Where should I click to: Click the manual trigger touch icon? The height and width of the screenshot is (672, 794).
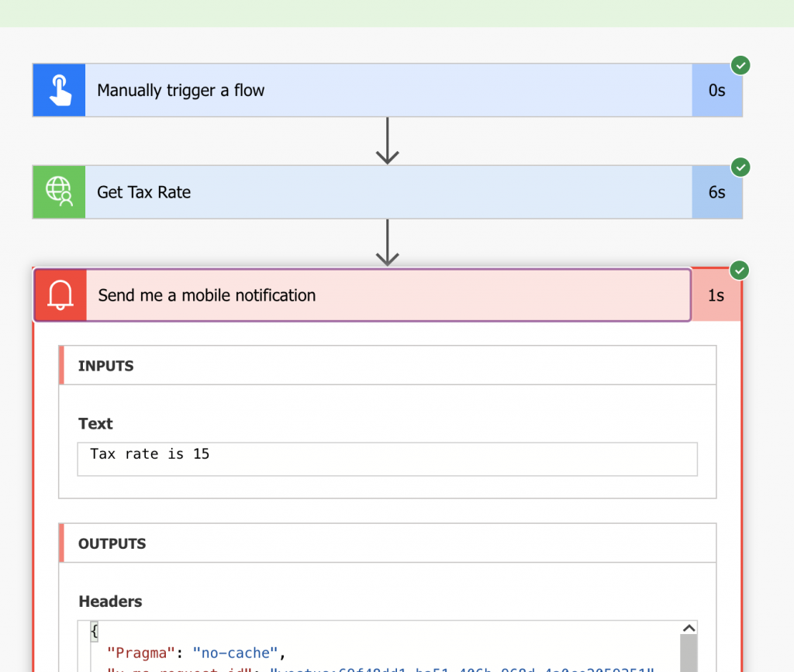(x=58, y=90)
